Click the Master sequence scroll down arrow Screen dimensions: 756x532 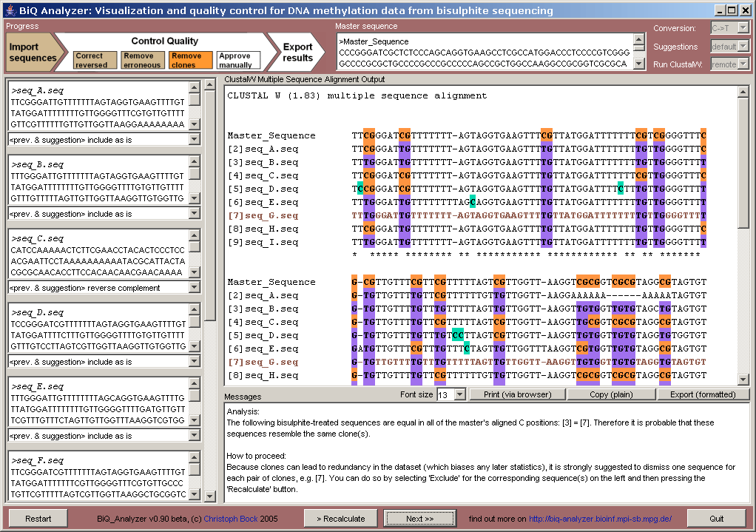click(x=639, y=64)
